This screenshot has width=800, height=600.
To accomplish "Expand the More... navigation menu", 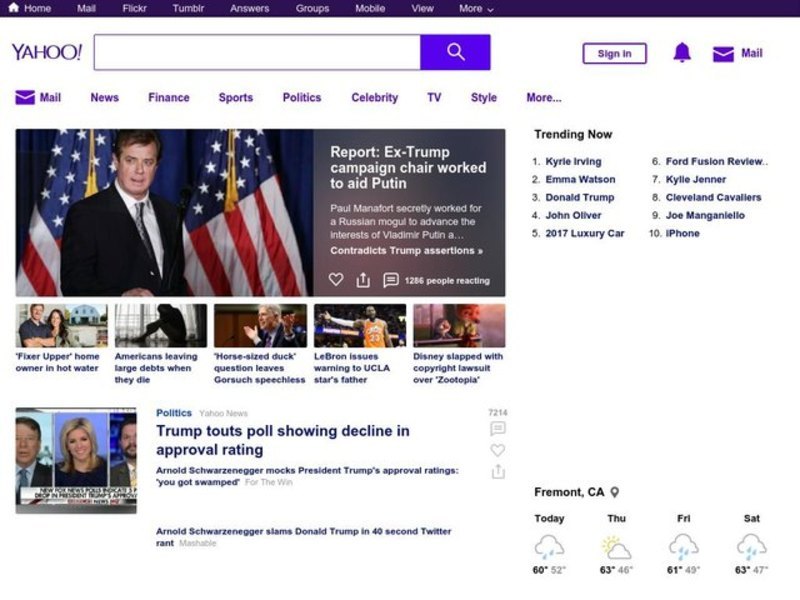I will [544, 98].
